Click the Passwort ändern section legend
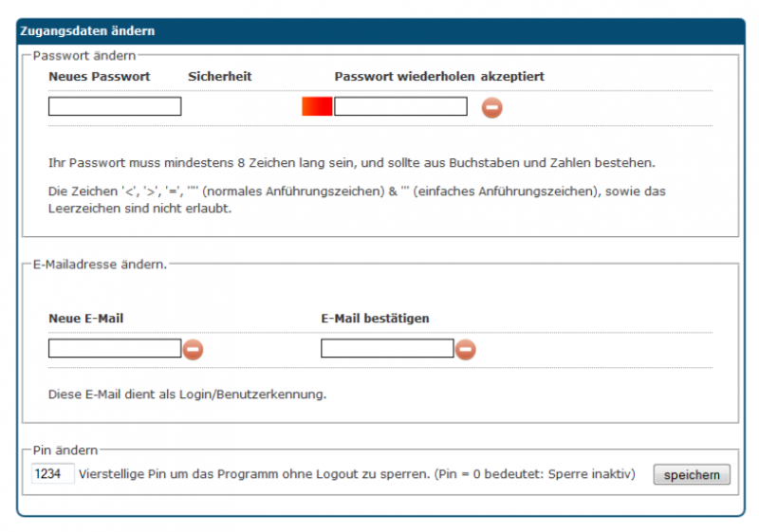The image size is (759, 532). pos(84,56)
